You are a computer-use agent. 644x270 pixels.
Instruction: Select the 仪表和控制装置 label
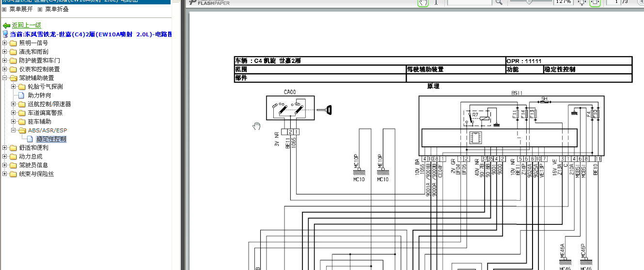point(39,69)
